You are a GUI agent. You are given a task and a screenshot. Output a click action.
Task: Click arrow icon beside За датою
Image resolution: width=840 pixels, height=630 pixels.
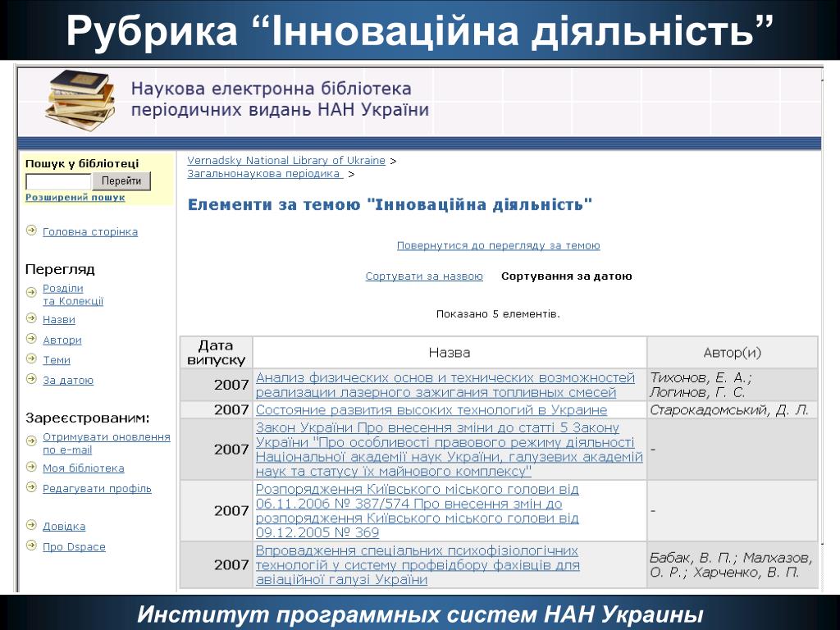(x=32, y=379)
